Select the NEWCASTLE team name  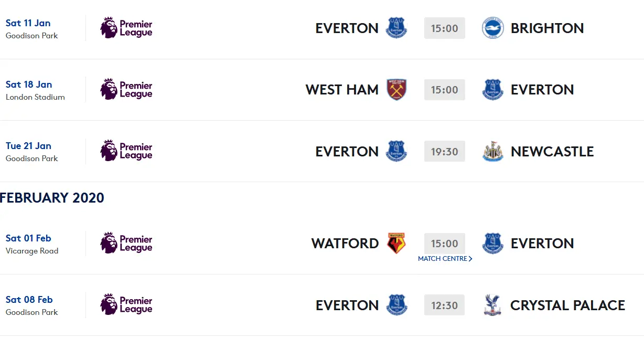click(552, 152)
